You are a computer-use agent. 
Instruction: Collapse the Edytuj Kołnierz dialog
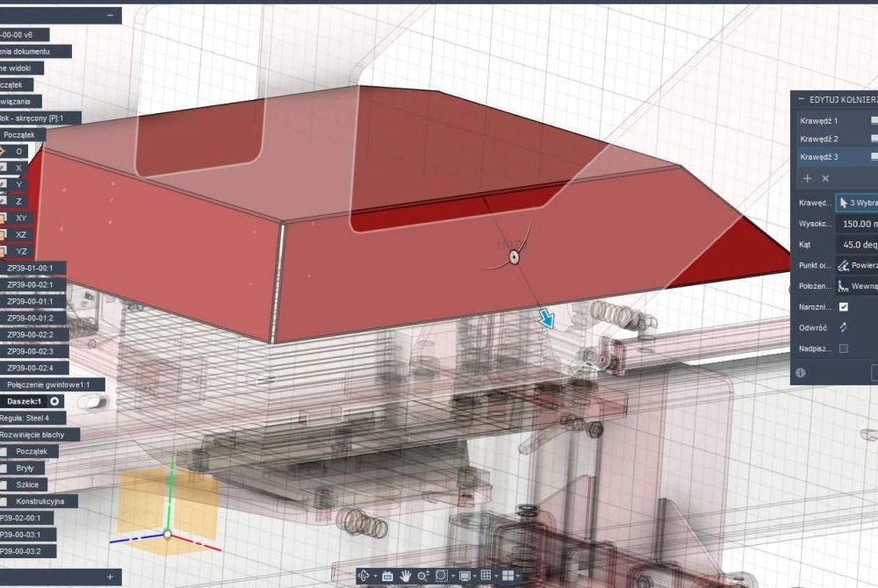(x=799, y=100)
